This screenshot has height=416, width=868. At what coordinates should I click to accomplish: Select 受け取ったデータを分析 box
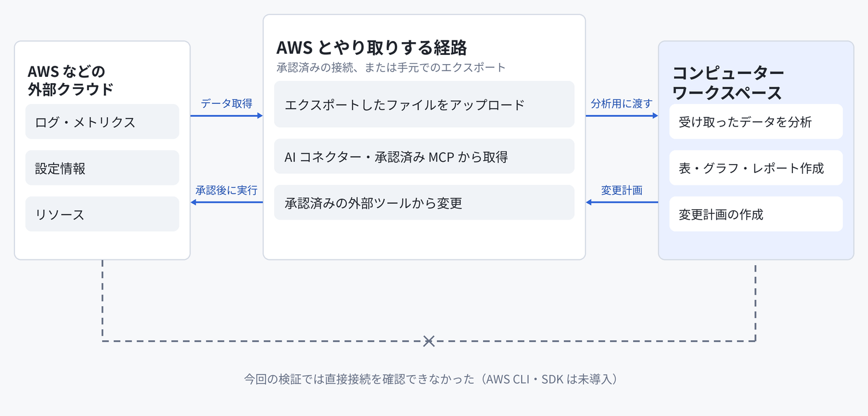(x=756, y=121)
